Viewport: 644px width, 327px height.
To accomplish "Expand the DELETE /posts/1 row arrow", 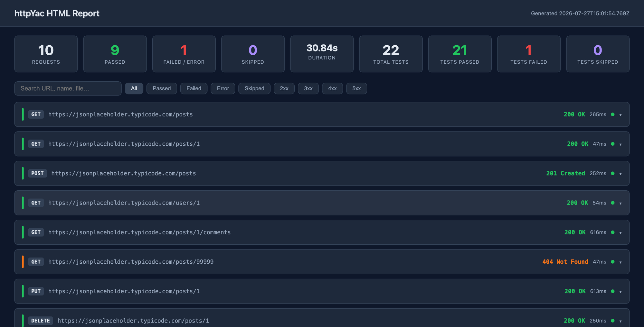I will [x=620, y=321].
